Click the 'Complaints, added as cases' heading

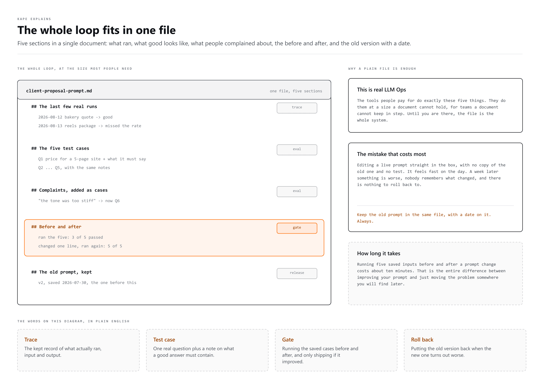click(x=69, y=190)
